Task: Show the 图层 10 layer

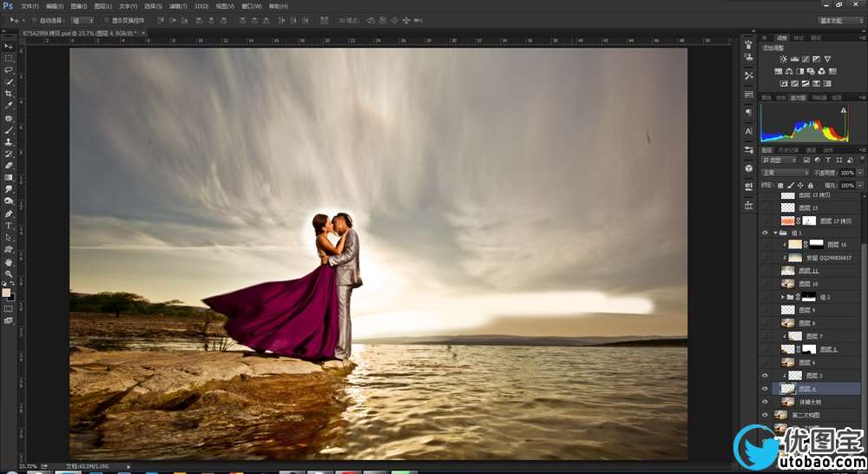Action: (765, 284)
